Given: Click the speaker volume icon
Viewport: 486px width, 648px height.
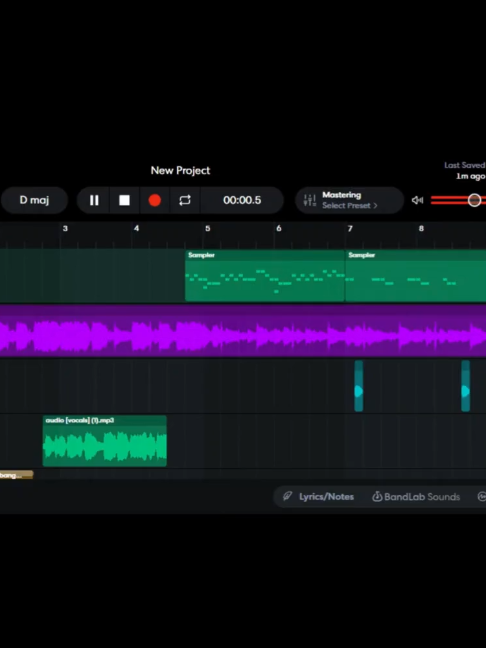Looking at the screenshot, I should 417,200.
